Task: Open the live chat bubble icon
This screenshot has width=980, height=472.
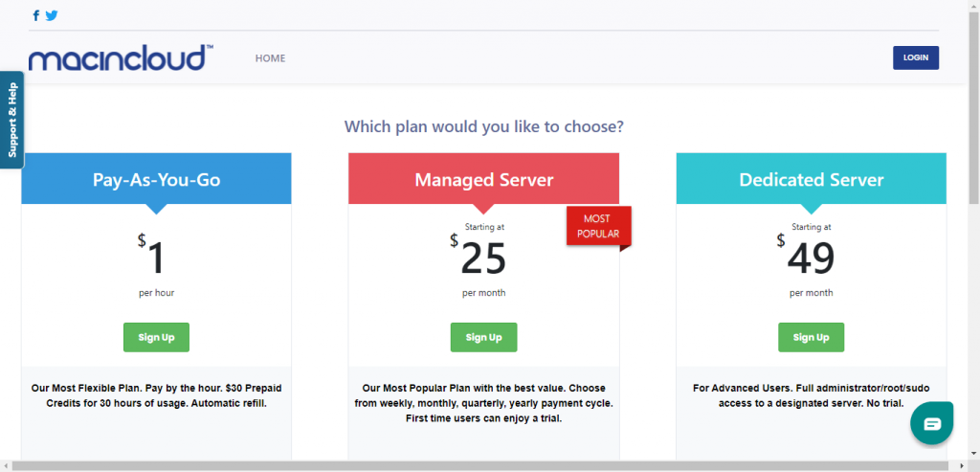Action: [931, 424]
